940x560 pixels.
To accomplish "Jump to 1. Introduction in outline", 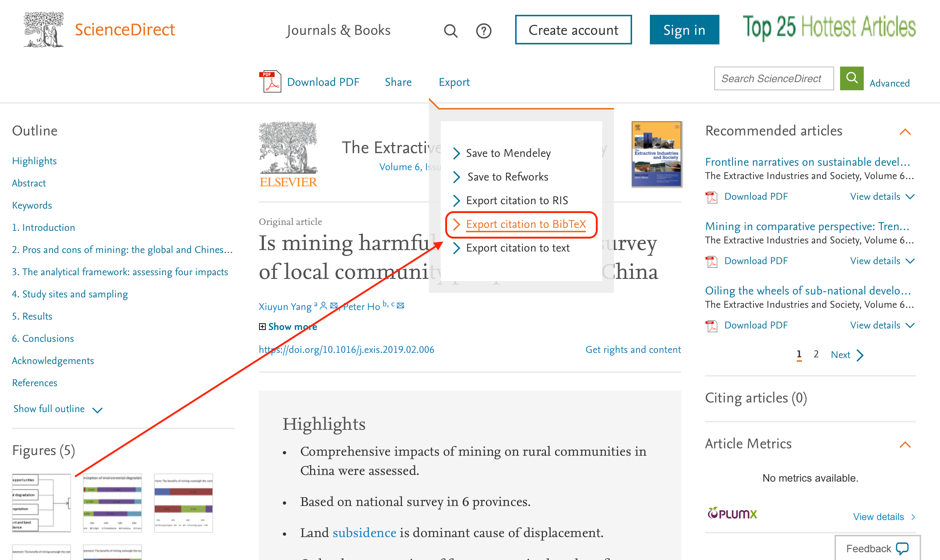I will coord(43,227).
